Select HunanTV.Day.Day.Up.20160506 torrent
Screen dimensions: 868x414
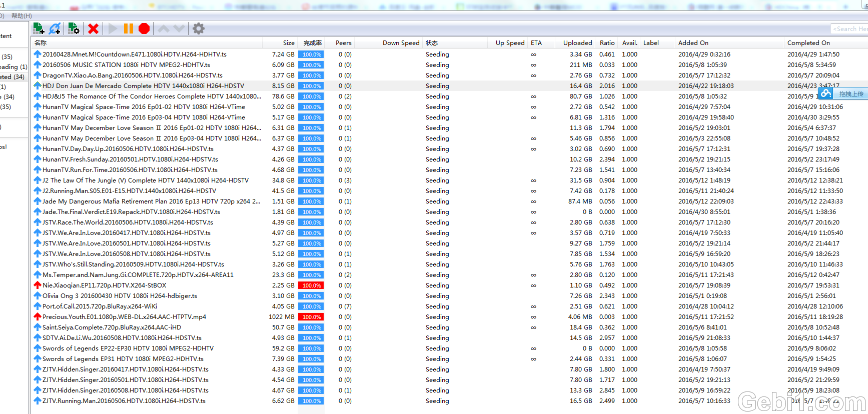pyautogui.click(x=128, y=148)
